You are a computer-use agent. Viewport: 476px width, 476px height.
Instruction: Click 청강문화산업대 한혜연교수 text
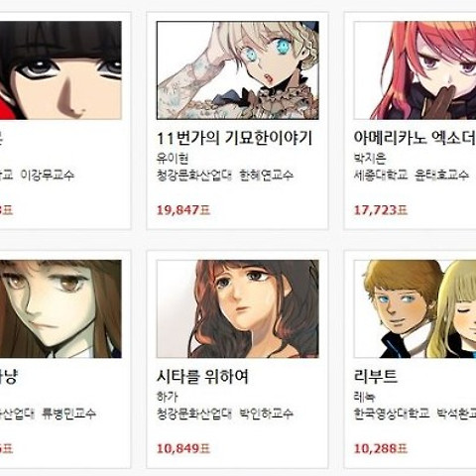225,175
